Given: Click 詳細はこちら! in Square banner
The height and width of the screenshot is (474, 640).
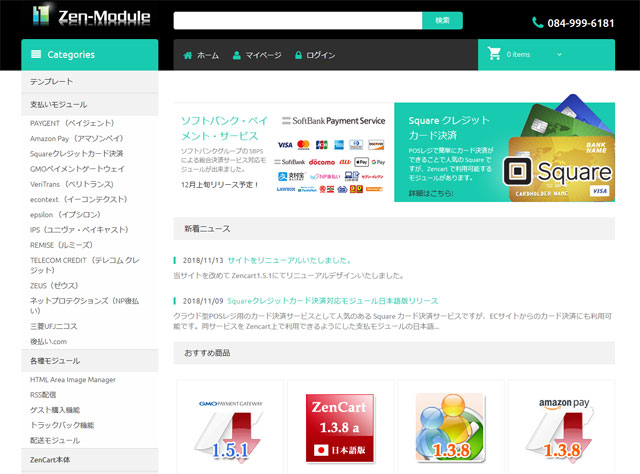Looking at the screenshot, I should tap(431, 193).
